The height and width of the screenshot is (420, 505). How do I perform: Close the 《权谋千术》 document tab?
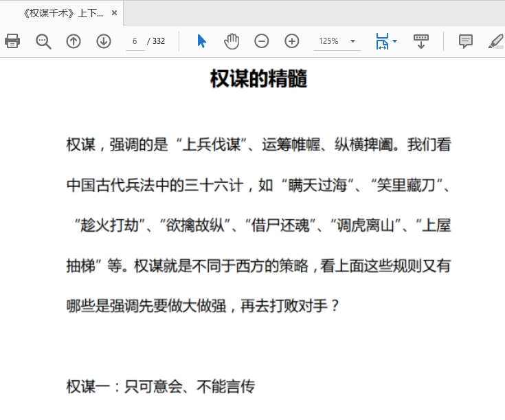click(114, 13)
